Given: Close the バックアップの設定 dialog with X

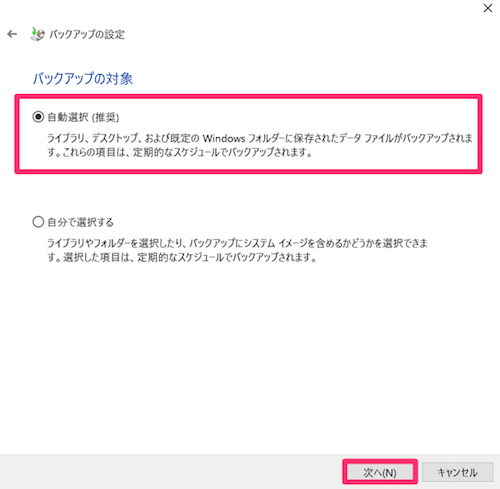Looking at the screenshot, I should (x=488, y=8).
